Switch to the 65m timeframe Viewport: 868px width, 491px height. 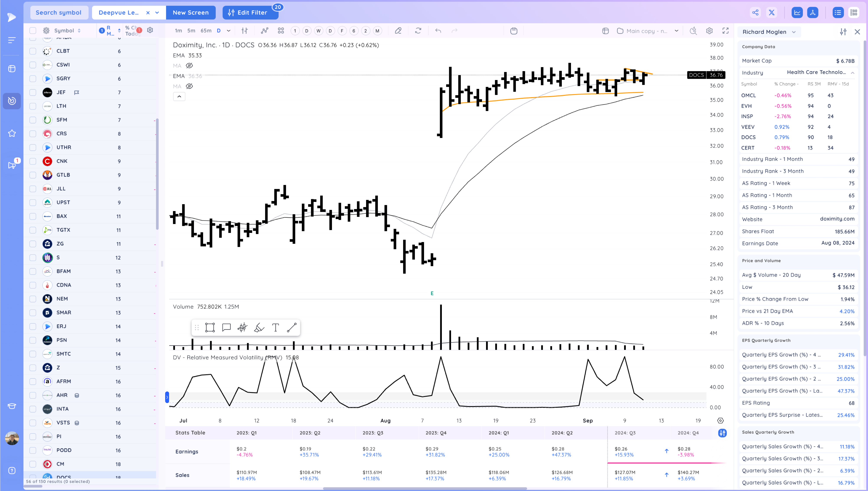(206, 31)
